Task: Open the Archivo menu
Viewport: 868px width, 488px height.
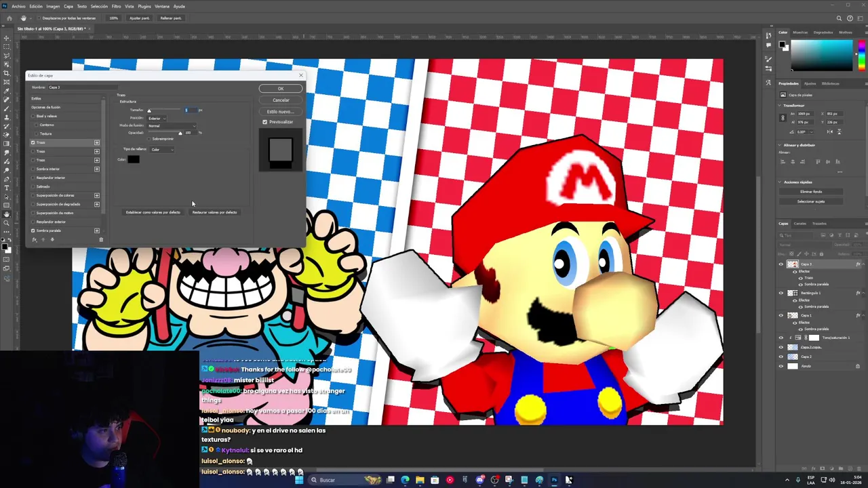Action: [18, 6]
